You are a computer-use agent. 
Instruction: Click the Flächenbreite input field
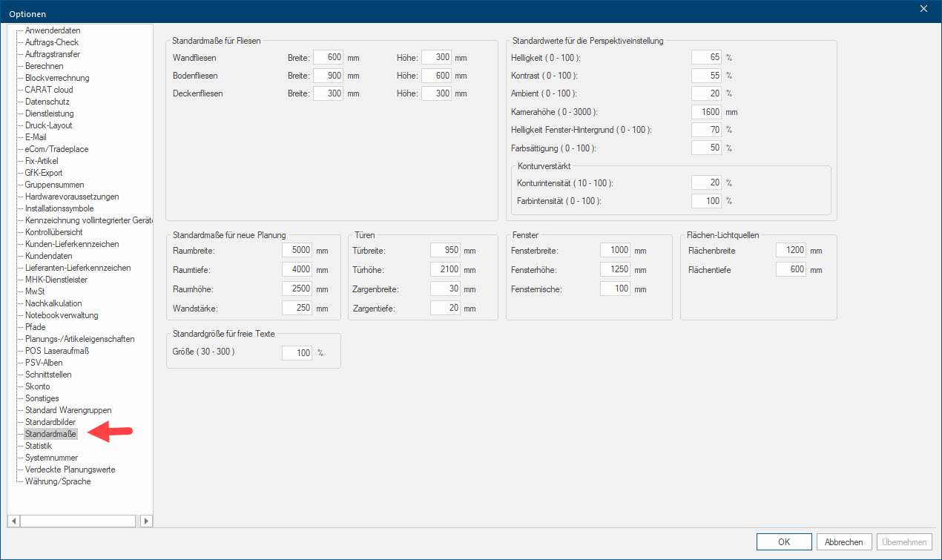(791, 251)
